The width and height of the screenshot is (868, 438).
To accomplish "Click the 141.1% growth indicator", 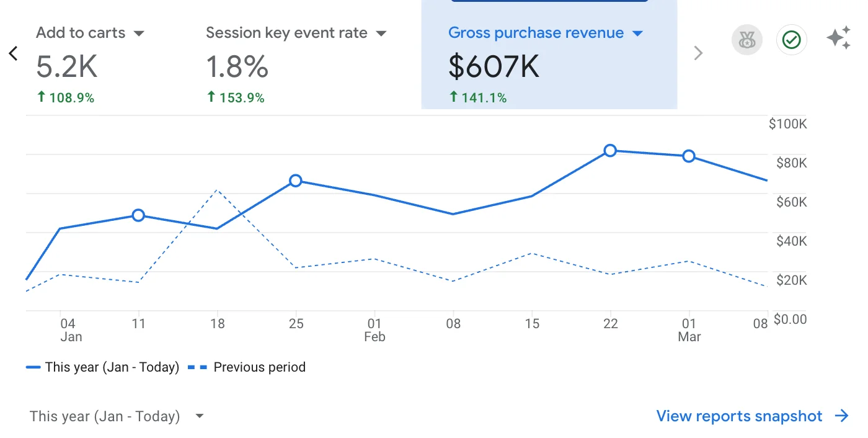I will point(478,97).
